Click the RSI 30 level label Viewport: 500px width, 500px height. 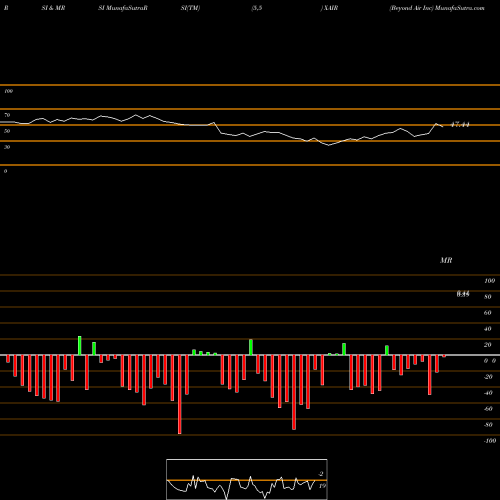tap(7, 147)
